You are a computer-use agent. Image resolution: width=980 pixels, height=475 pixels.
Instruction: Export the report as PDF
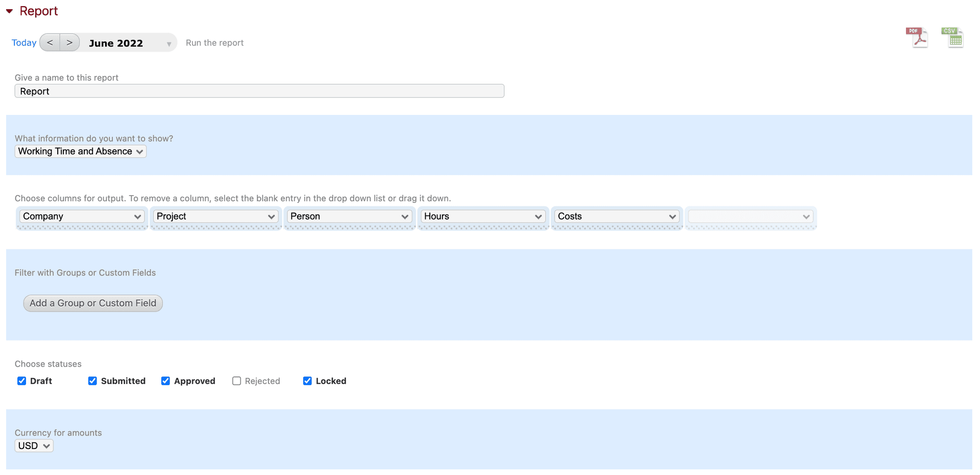pos(917,38)
